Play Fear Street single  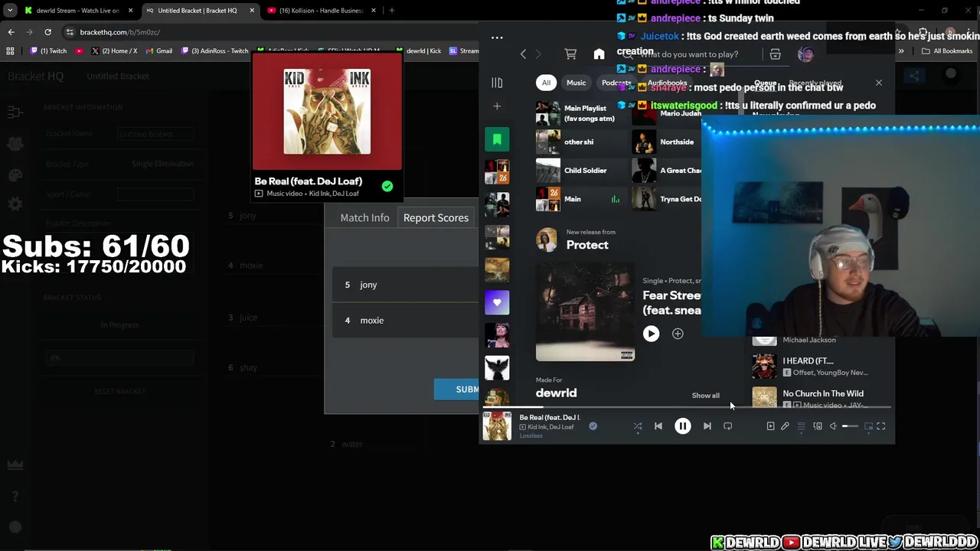point(651,334)
